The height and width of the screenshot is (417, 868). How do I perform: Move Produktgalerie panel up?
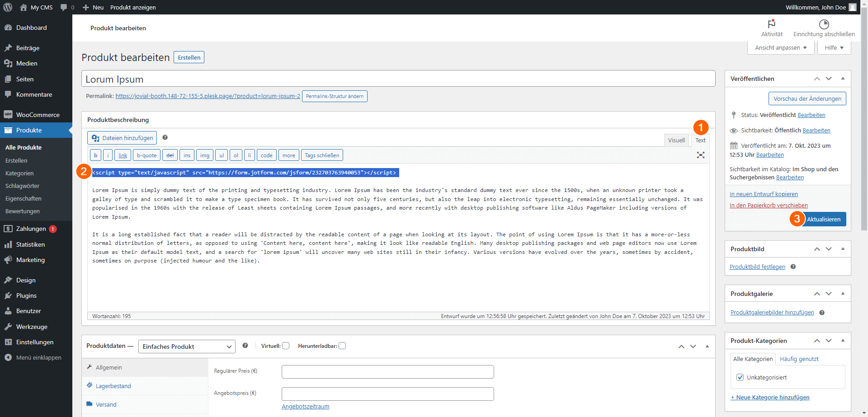(x=817, y=294)
